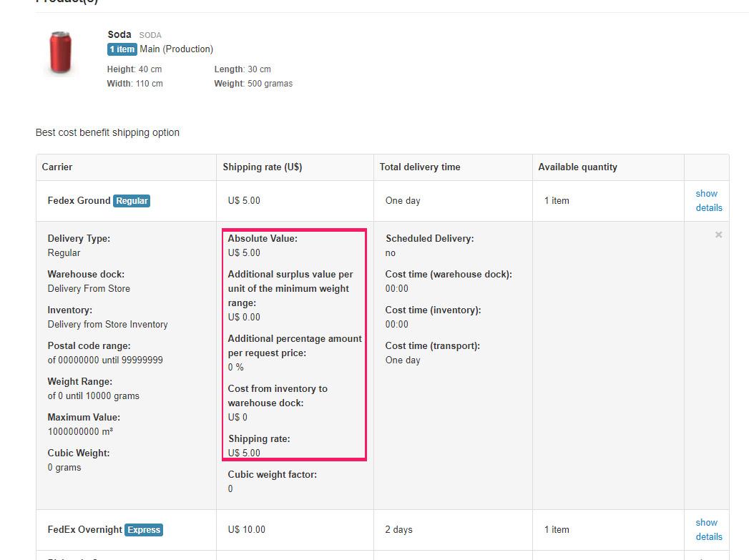
Task: Click the Scheduled Delivery label
Action: tap(429, 238)
